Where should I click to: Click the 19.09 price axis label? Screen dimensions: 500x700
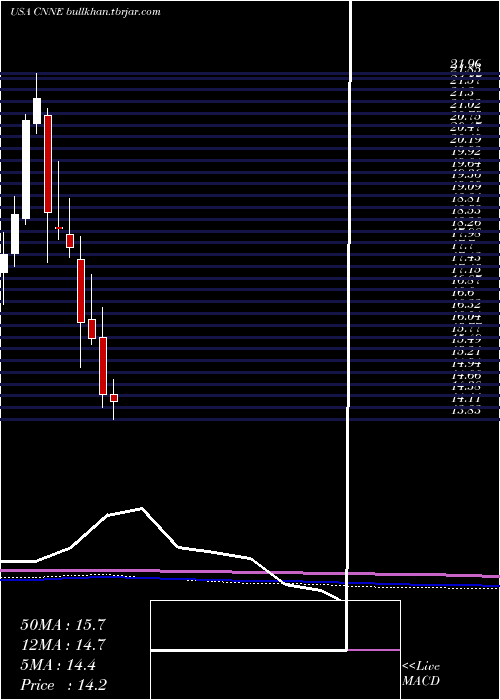(x=466, y=188)
